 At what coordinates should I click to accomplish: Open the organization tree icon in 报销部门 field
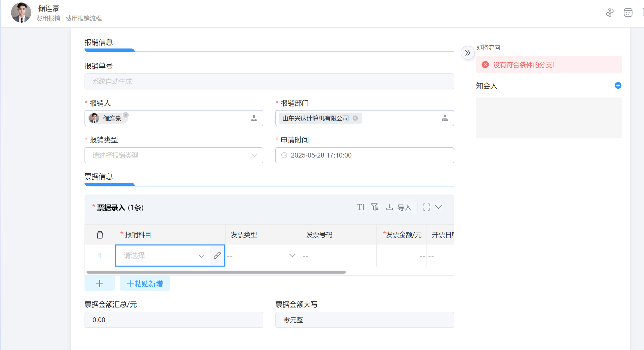point(445,118)
